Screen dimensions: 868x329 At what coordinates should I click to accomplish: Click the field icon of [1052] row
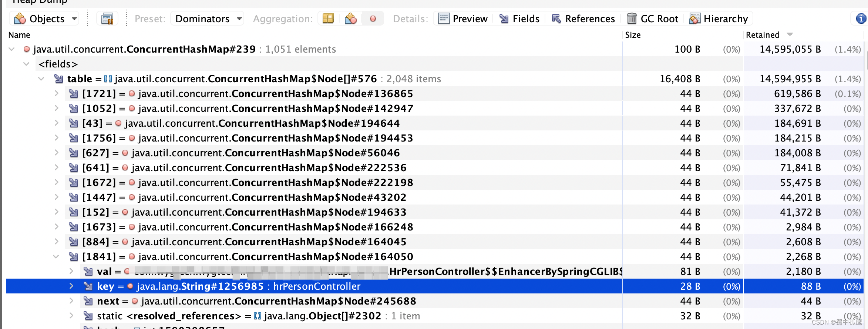(73, 108)
